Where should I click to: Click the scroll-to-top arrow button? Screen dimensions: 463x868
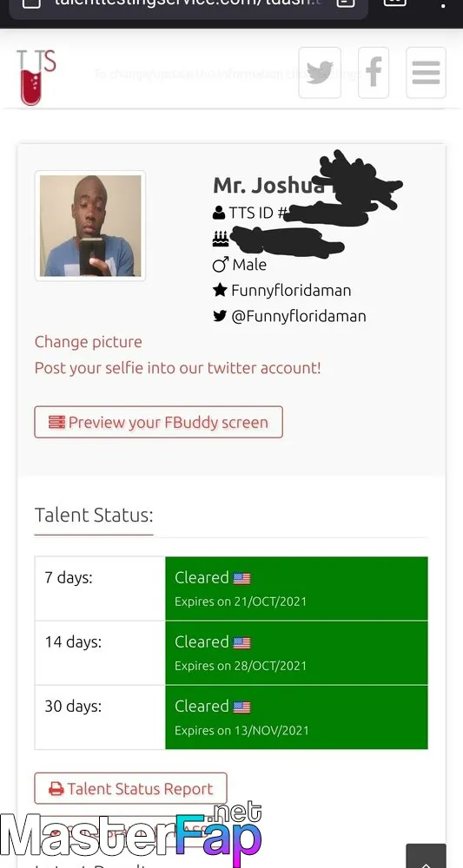point(426,857)
